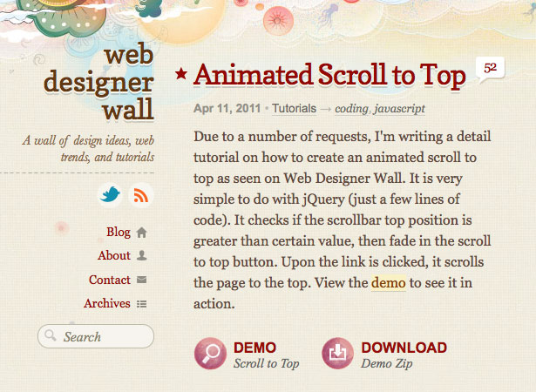Open the Animated Scroll to Top title
Image resolution: width=536 pixels, height=392 pixels.
click(329, 76)
